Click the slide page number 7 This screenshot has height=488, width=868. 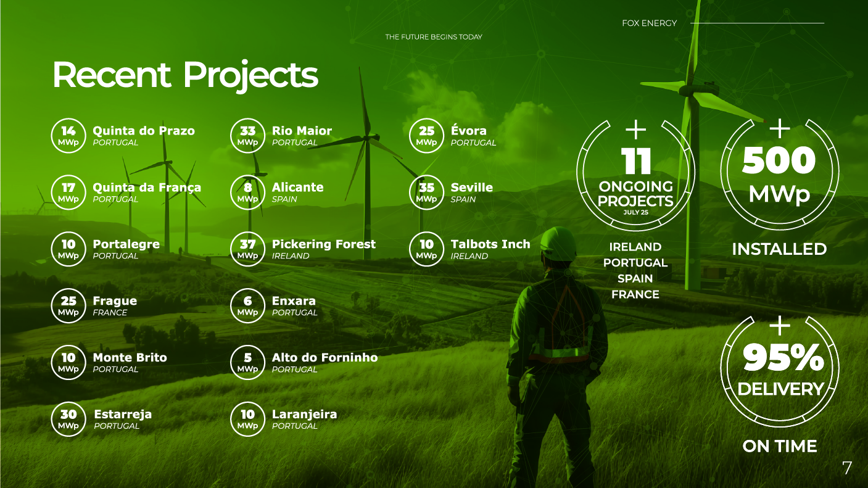[847, 468]
